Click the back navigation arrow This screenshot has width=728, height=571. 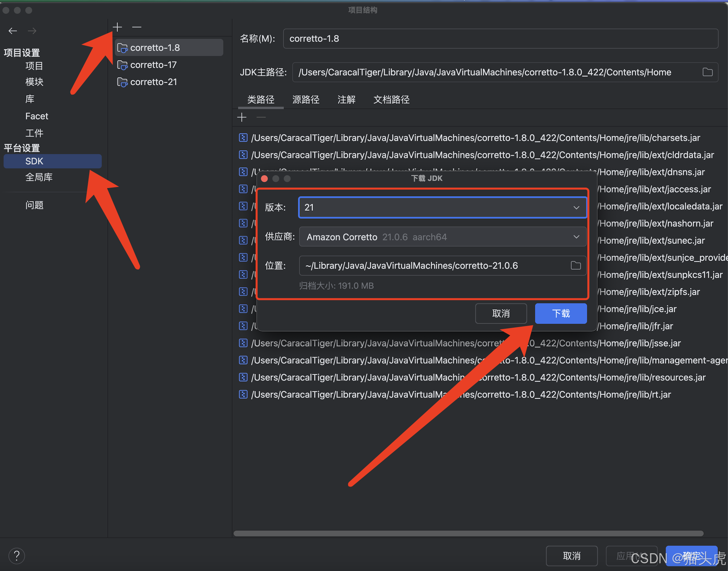(13, 31)
